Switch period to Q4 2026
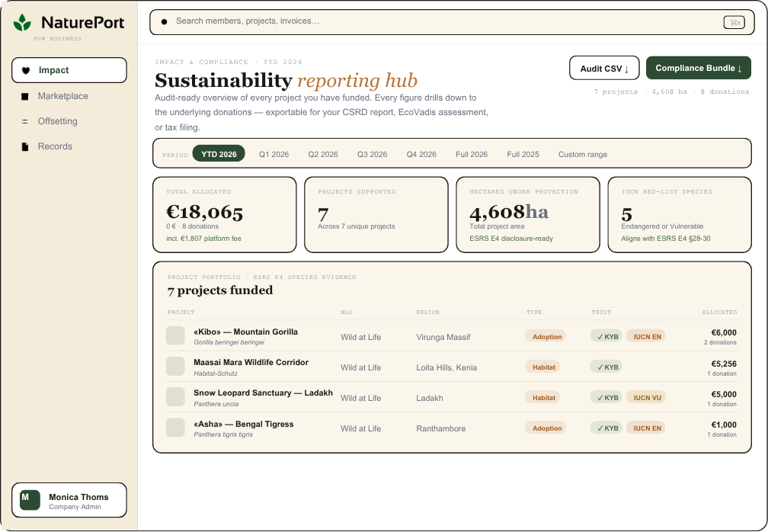The image size is (768, 532). (x=421, y=154)
